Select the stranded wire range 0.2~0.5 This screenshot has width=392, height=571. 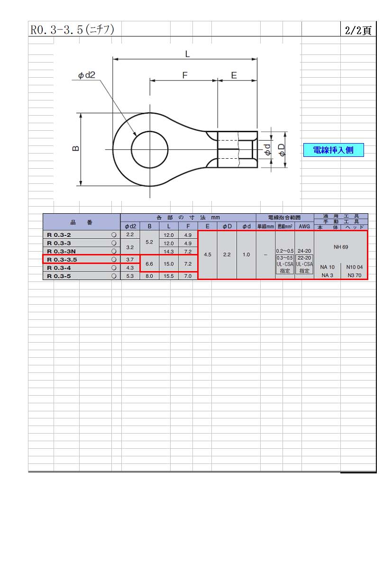(285, 251)
